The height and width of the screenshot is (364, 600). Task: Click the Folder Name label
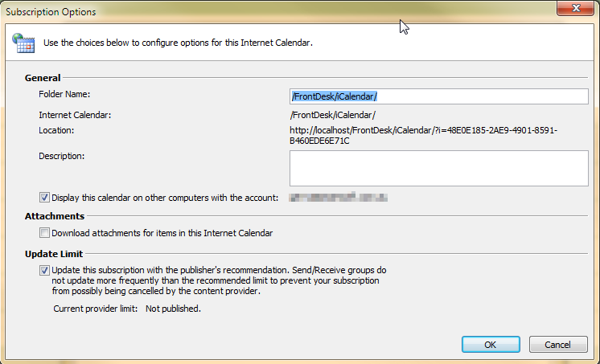[64, 95]
